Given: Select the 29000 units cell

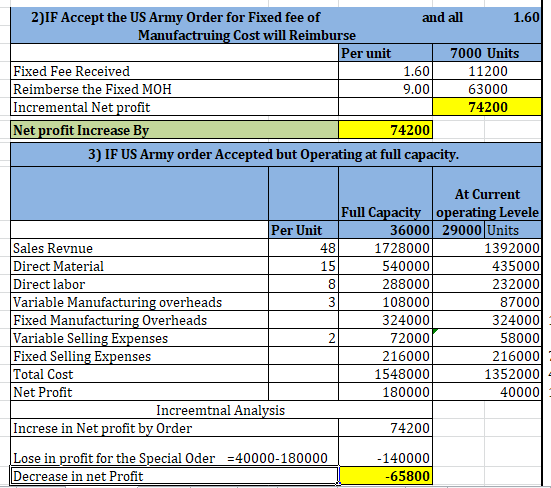Looking at the screenshot, I should pyautogui.click(x=458, y=230).
